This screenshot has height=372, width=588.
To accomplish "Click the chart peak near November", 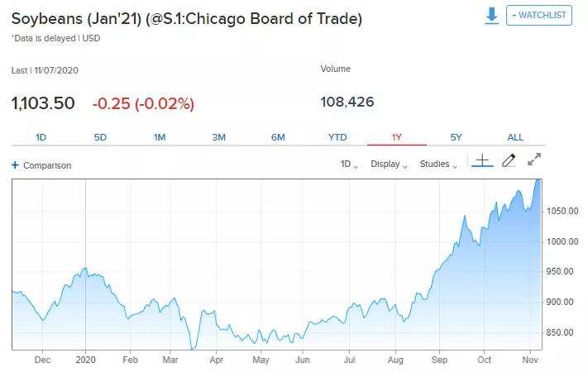I will pos(538,181).
